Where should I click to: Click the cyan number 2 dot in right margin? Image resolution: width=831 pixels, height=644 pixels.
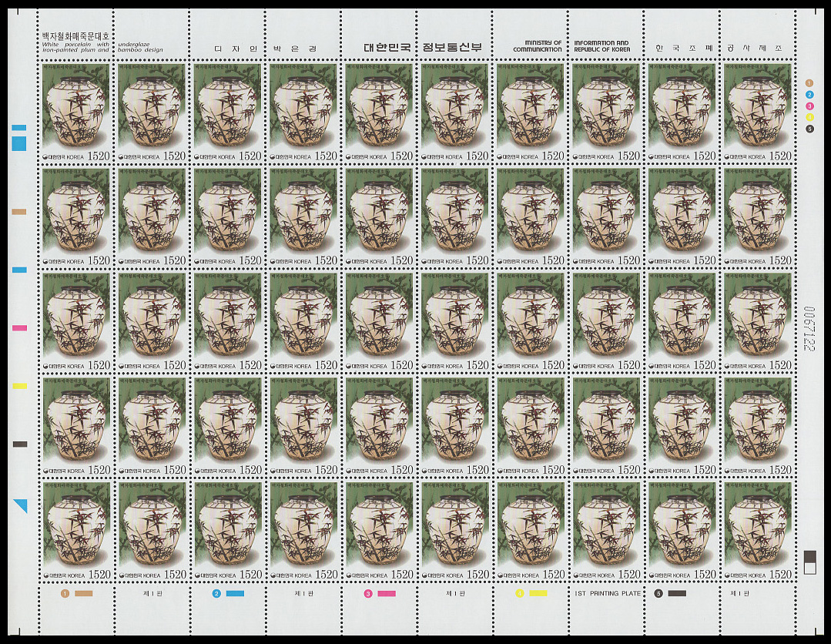[x=809, y=95]
